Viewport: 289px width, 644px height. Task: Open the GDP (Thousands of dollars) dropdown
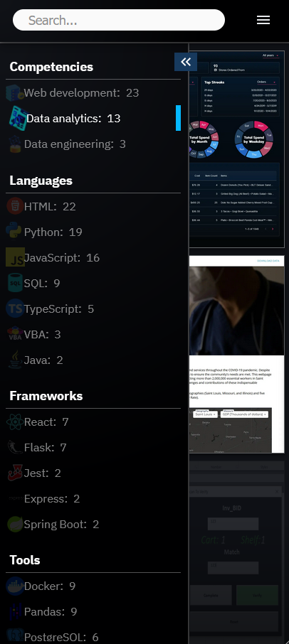pyautogui.click(x=245, y=414)
